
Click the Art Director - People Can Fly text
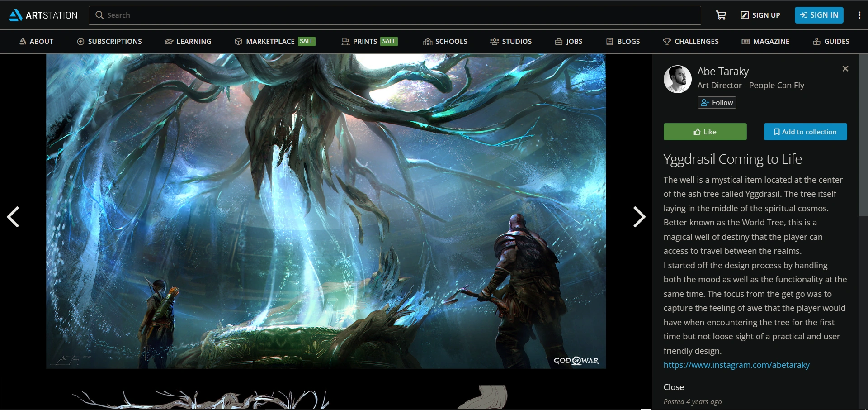[751, 86]
